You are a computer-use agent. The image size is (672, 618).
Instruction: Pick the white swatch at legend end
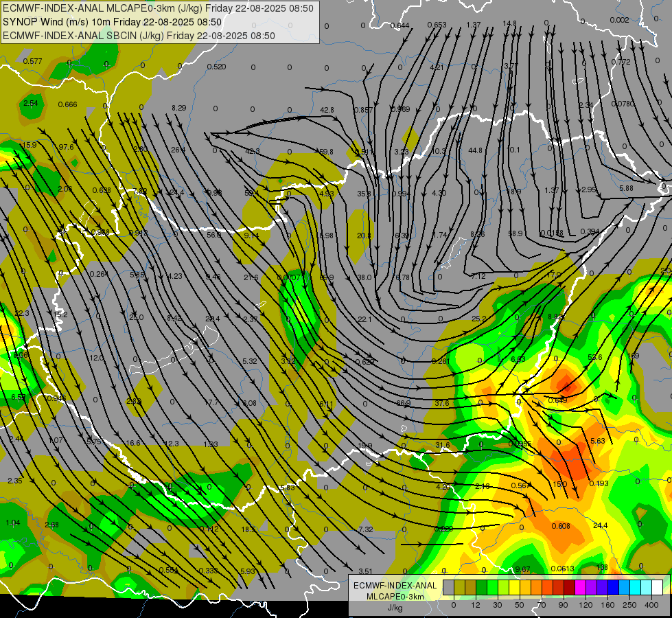[658, 588]
